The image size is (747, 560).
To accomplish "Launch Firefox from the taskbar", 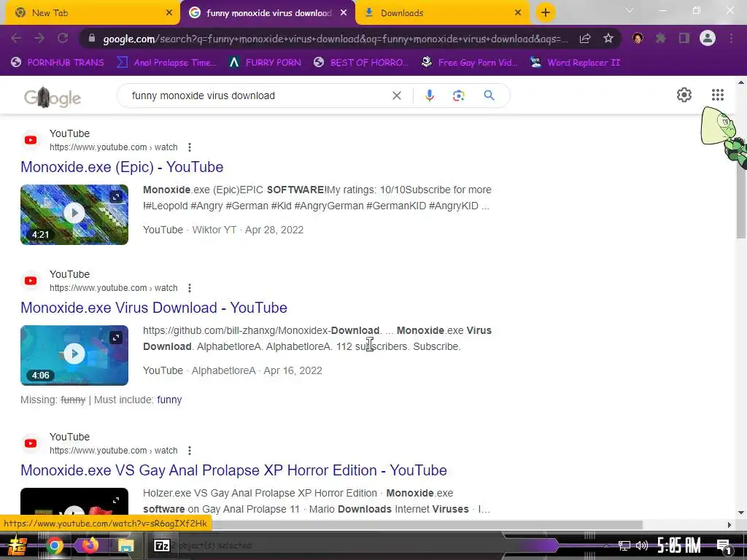I will point(90,545).
